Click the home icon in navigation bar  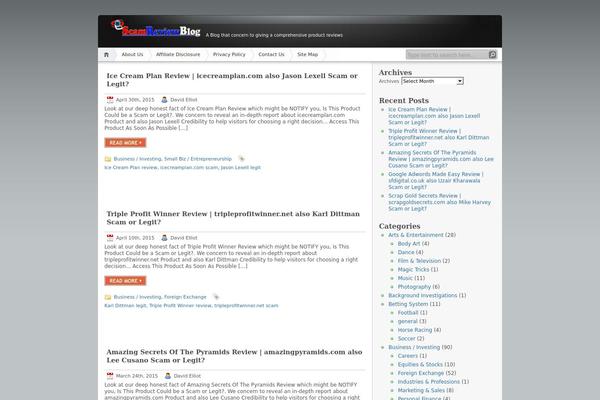(x=106, y=55)
